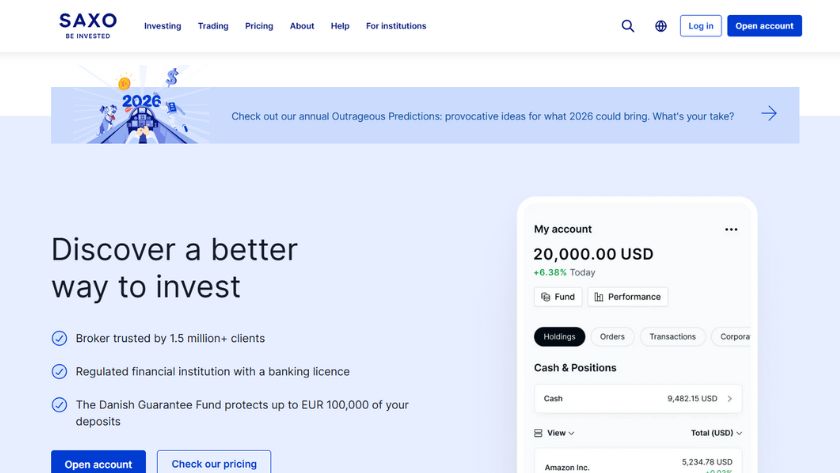Click the Check our pricing button
Viewport: 840px width, 473px height.
coord(214,463)
